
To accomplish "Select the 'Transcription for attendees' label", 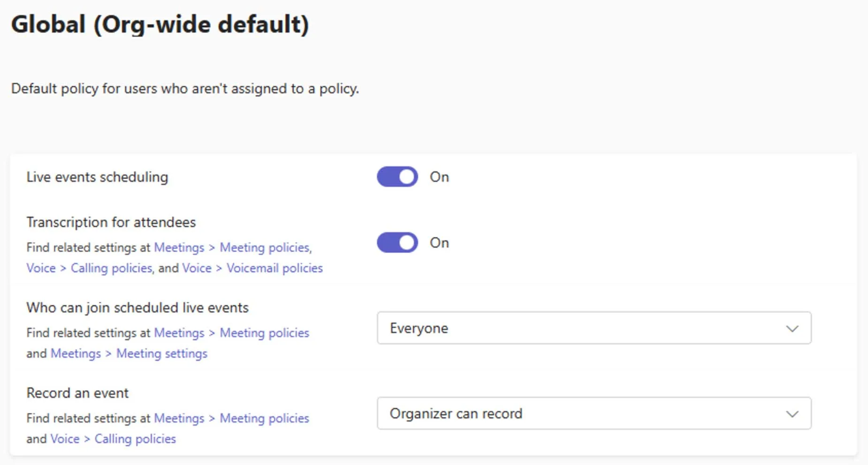I will tap(111, 222).
